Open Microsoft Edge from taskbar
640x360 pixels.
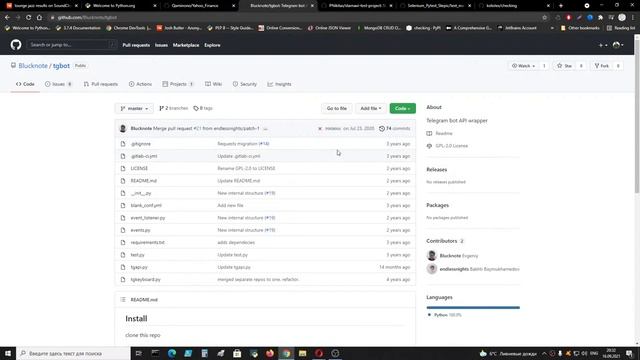pyautogui.click(x=172, y=353)
